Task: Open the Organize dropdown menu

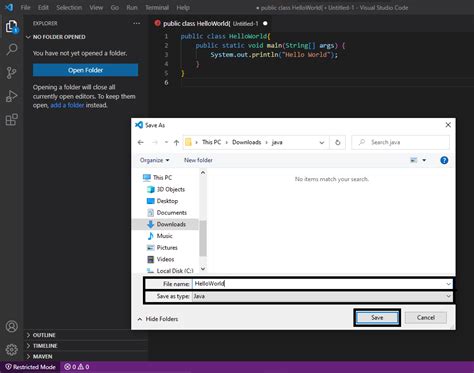Action: pos(154,160)
